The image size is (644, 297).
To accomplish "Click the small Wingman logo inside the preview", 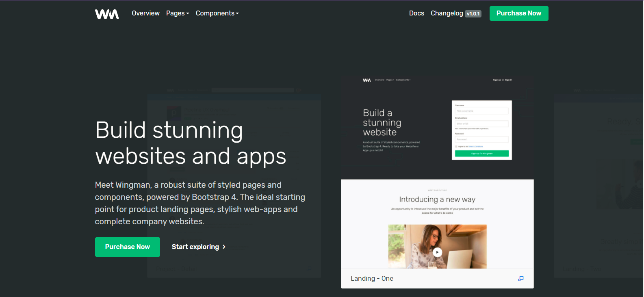I will point(366,80).
